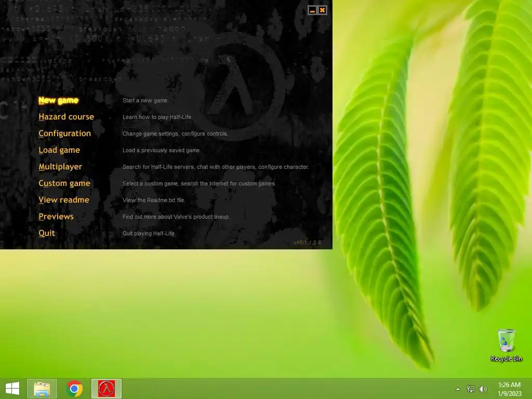Open the Configuration menu
This screenshot has height=399, width=532.
64,134
